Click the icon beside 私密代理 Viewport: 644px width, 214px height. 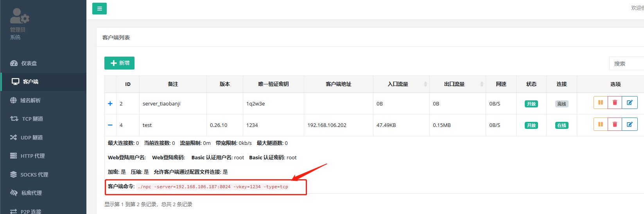click(14, 193)
